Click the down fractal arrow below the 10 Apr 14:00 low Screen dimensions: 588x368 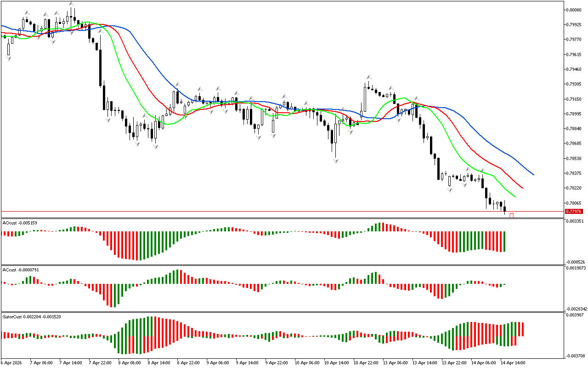pos(336,161)
